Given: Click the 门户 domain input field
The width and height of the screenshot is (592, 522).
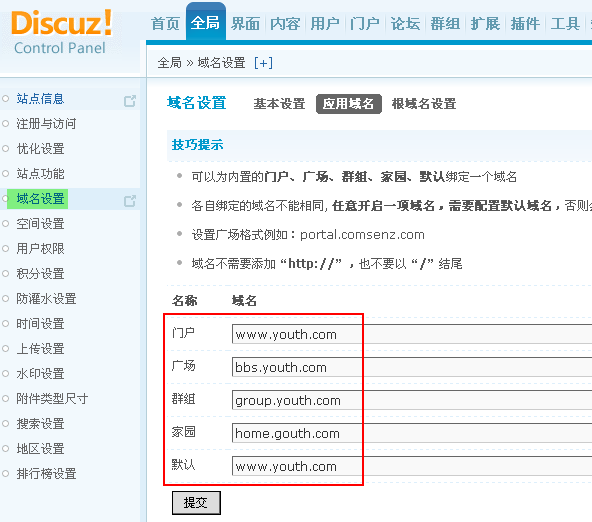Looking at the screenshot, I should coord(412,334).
